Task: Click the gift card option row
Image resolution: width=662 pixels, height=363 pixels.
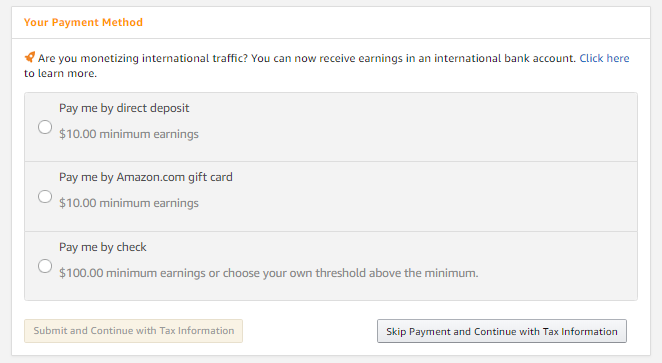Action: pyautogui.click(x=331, y=196)
